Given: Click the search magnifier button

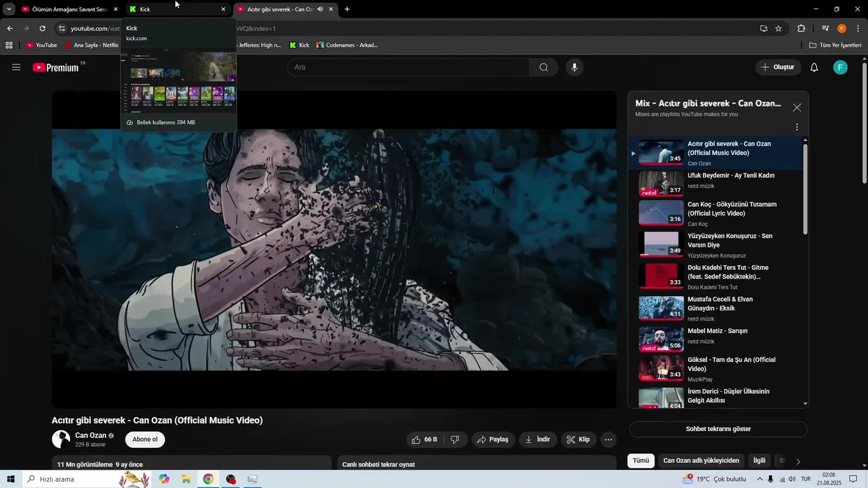Looking at the screenshot, I should [544, 67].
